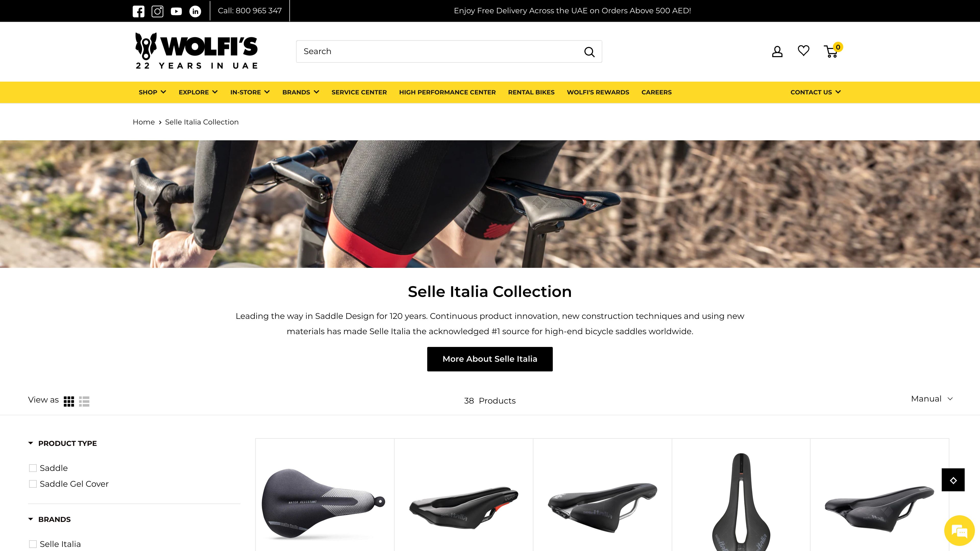Screen dimensions: 980x551
Task: Open Wolfi's Facebook page icon
Action: tap(139, 11)
